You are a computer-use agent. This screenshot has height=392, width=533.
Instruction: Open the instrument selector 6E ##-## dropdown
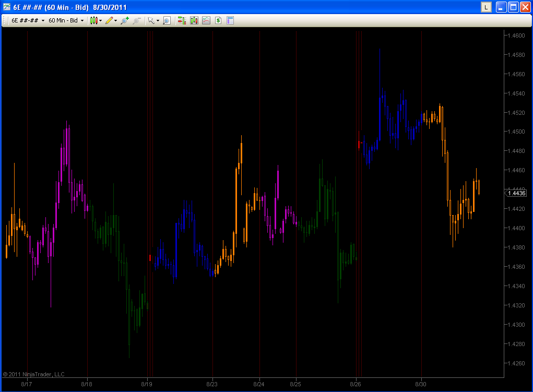pyautogui.click(x=28, y=20)
